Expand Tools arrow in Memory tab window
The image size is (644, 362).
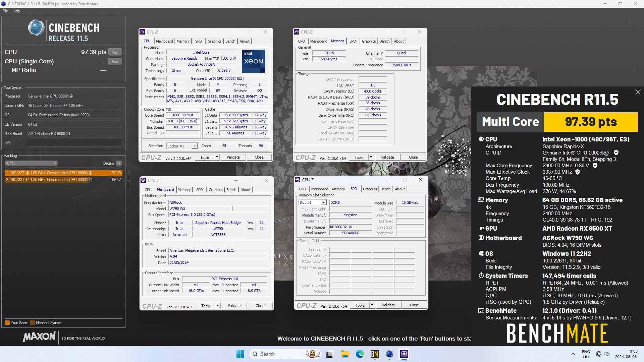tap(371, 157)
